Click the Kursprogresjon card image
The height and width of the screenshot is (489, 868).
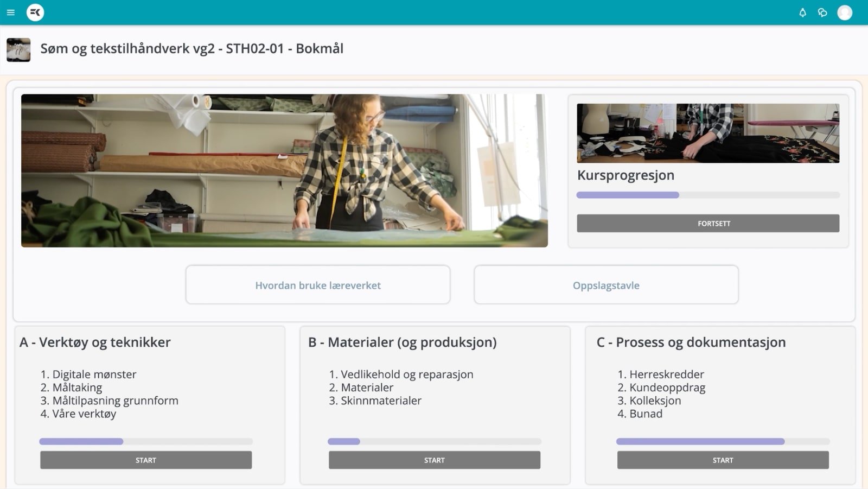point(708,133)
